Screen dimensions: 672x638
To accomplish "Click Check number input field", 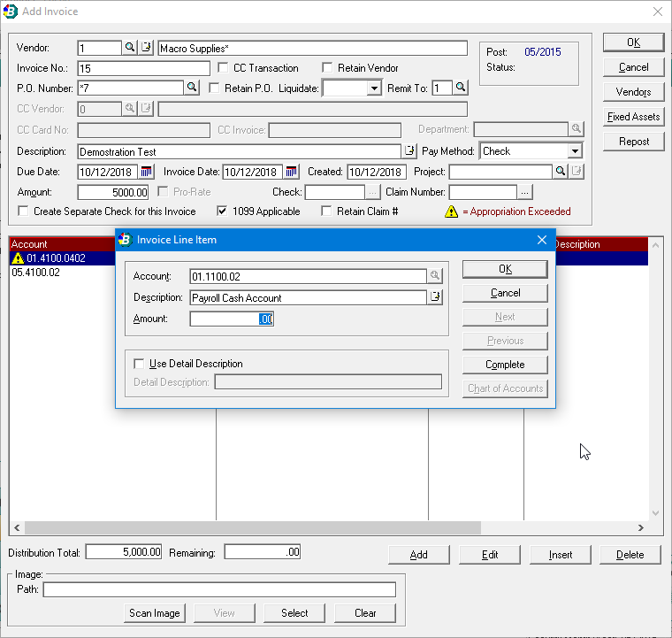I will (x=335, y=192).
